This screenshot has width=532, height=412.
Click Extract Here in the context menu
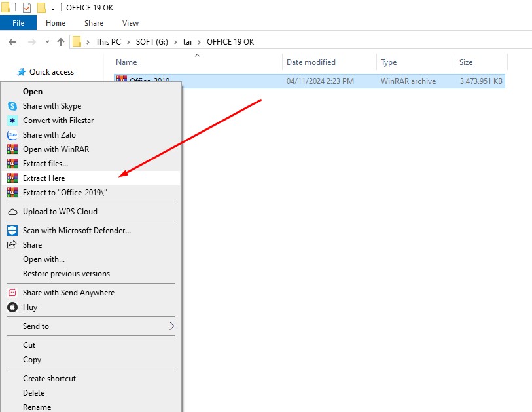click(x=43, y=178)
